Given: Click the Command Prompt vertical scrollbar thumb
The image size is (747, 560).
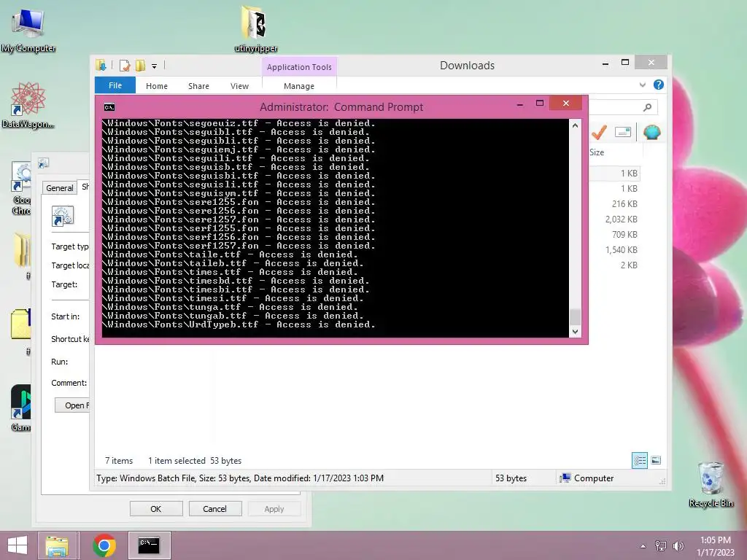Looking at the screenshot, I should pos(575,316).
